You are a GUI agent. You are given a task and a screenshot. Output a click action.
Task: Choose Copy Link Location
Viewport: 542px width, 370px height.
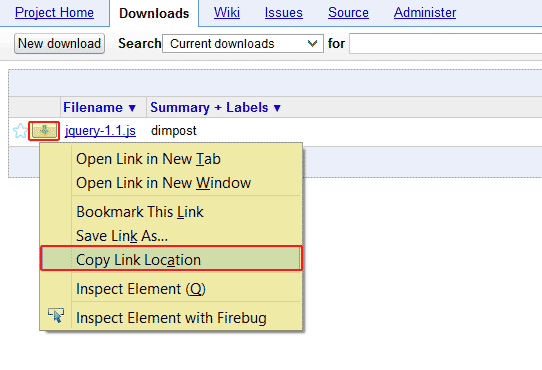point(171,258)
